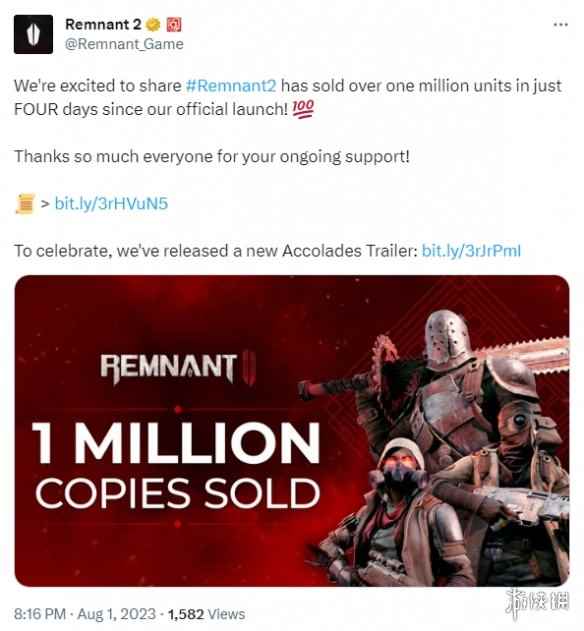584x631 pixels.
Task: Open the three-dot more options menu
Action: (560, 25)
